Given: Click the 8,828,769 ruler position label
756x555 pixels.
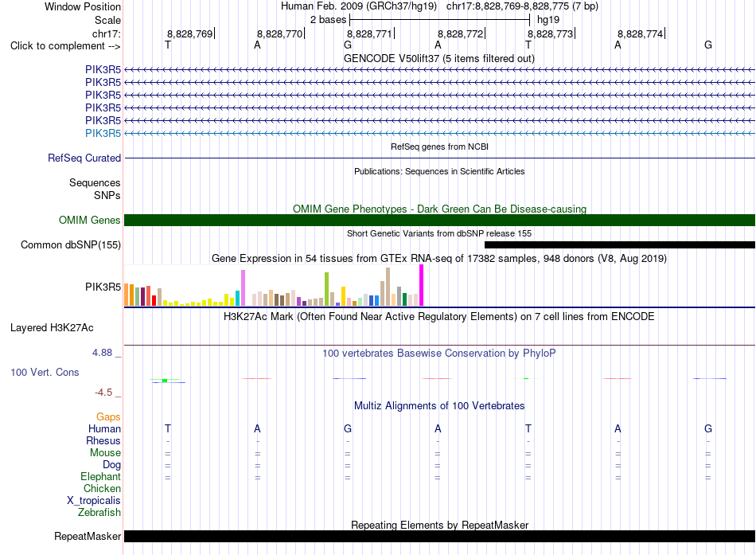Looking at the screenshot, I should coord(190,33).
